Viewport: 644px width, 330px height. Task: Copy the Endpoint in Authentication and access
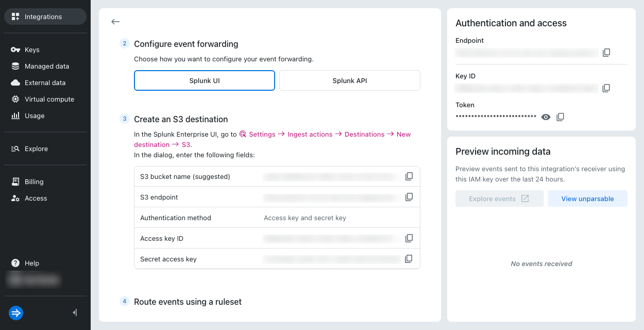[606, 53]
